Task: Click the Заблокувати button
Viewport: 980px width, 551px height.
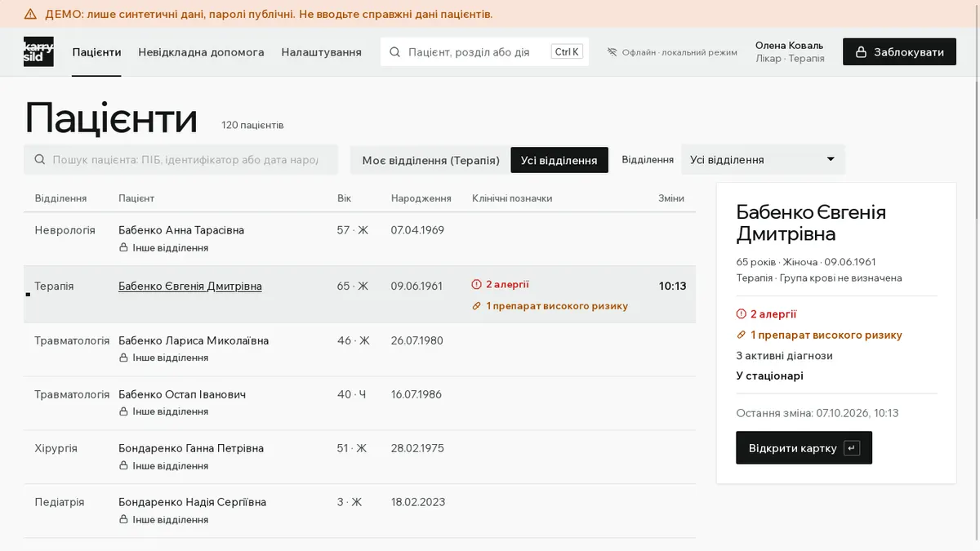Action: tap(899, 52)
